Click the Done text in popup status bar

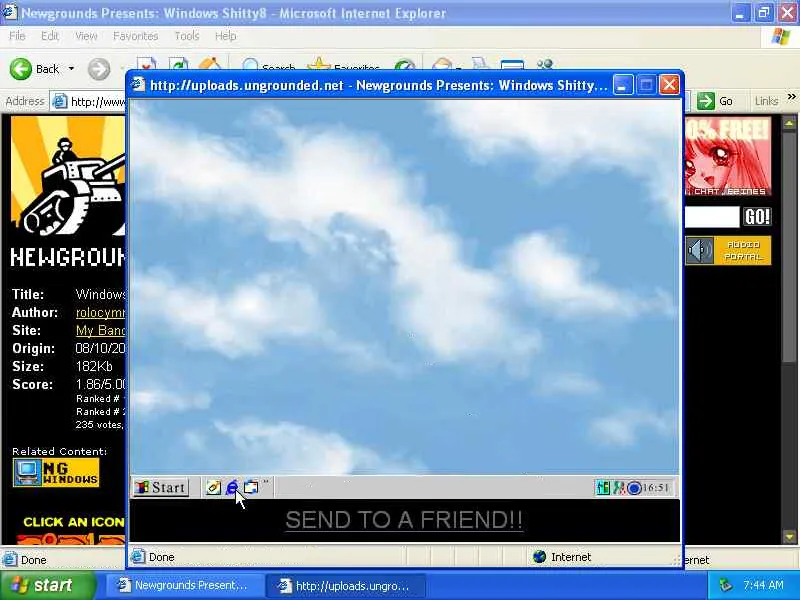point(162,557)
